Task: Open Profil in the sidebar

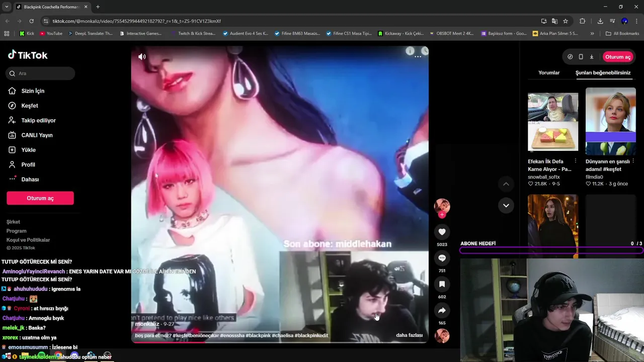Action: [x=28, y=165]
